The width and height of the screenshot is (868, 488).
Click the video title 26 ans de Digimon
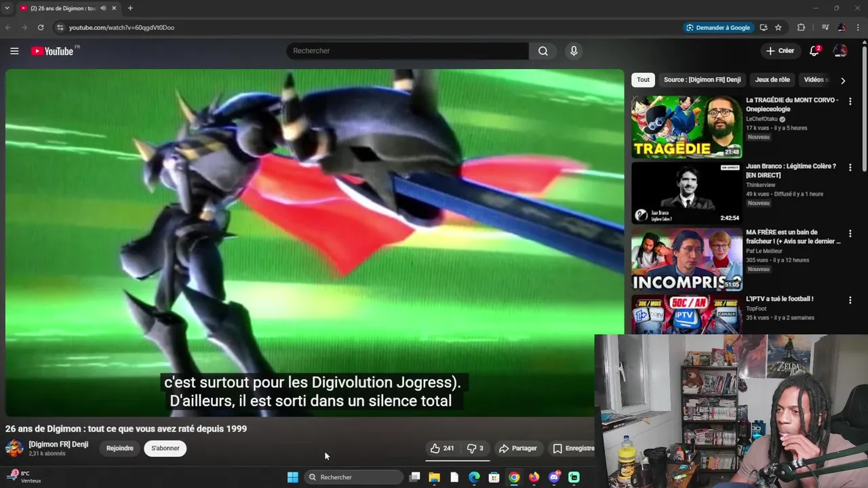tap(126, 428)
